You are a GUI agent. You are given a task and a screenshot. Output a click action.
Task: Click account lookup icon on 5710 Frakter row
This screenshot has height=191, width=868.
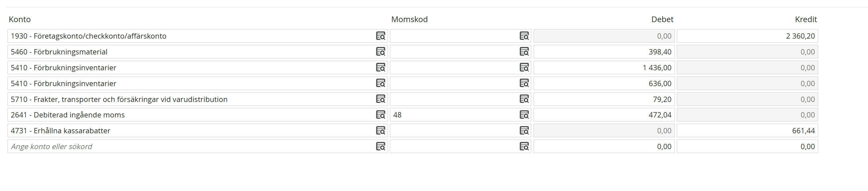(x=380, y=99)
